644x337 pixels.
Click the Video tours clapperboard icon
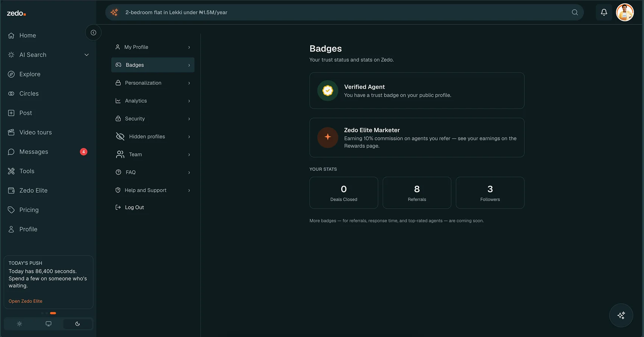tap(11, 132)
